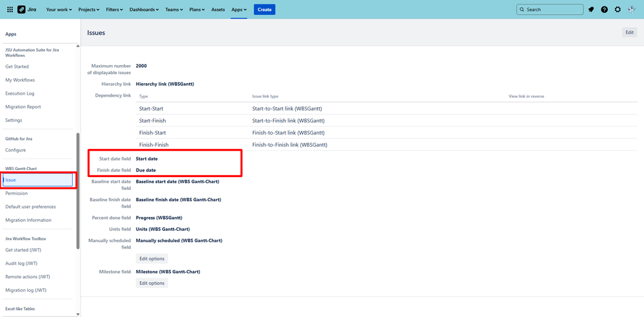Click the Start date field value
The image size is (644, 317).
(x=146, y=158)
